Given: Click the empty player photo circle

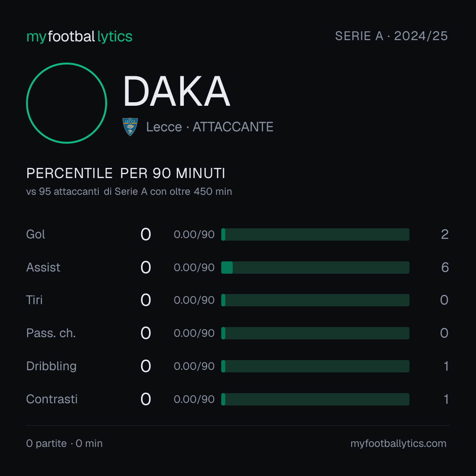Looking at the screenshot, I should pyautogui.click(x=67, y=103).
